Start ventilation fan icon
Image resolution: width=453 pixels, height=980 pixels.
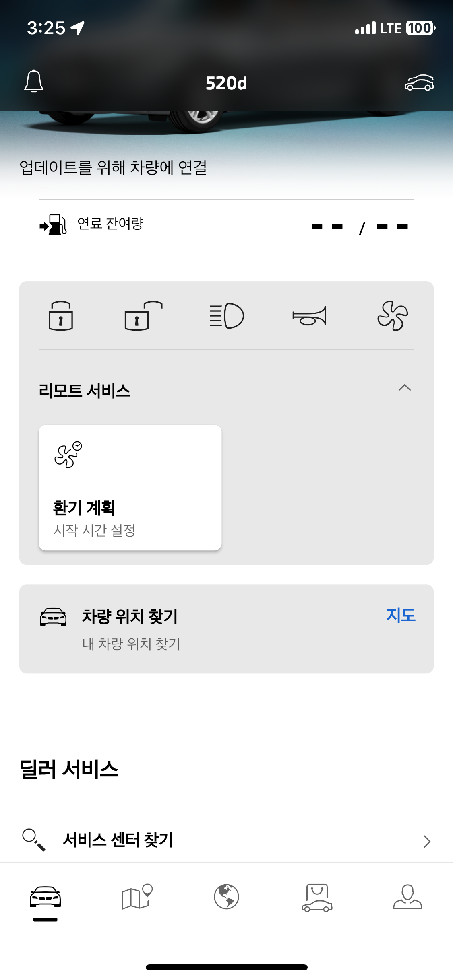392,316
